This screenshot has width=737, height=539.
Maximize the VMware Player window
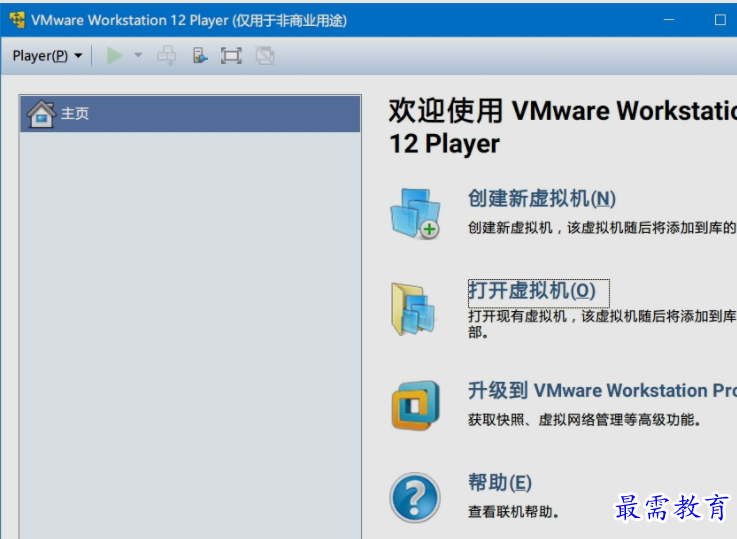(x=720, y=20)
